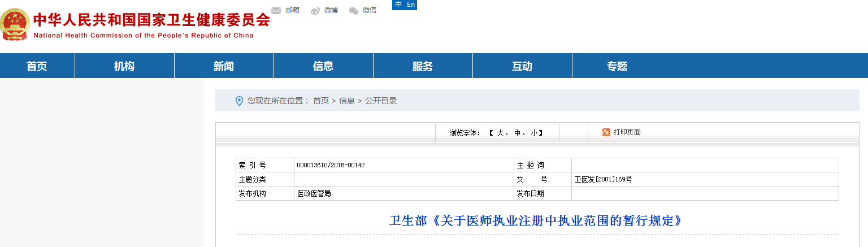Switch language to 中 Chinese

[x=399, y=5]
